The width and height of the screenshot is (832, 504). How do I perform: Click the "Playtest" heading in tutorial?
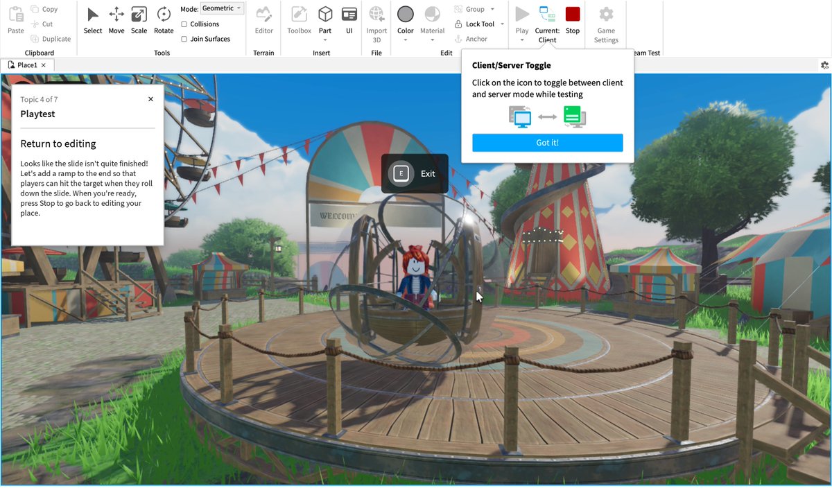tap(38, 114)
